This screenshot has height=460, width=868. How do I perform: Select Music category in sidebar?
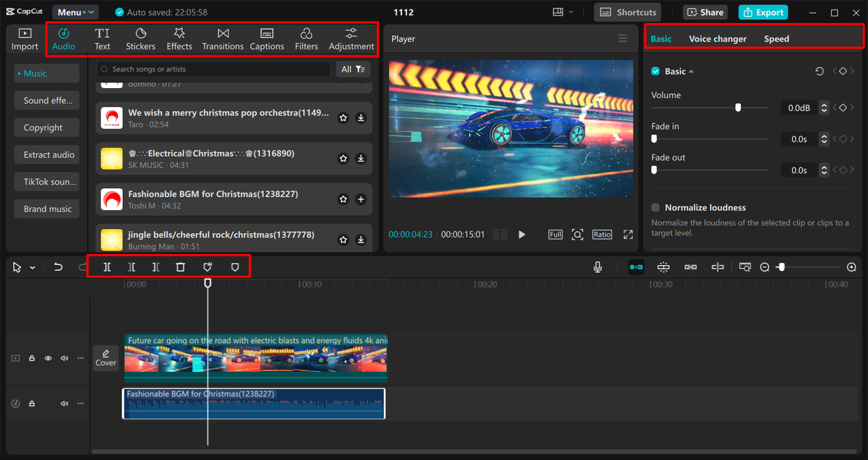(47, 73)
